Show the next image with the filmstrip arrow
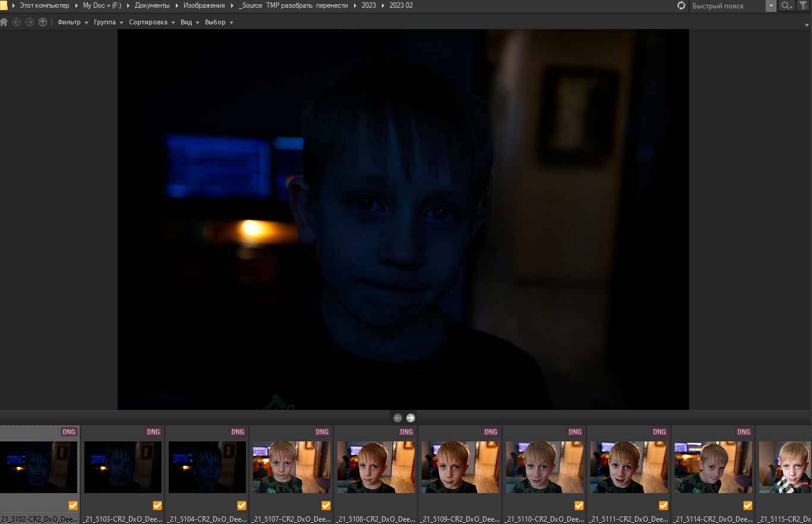The image size is (812, 524). (x=410, y=418)
